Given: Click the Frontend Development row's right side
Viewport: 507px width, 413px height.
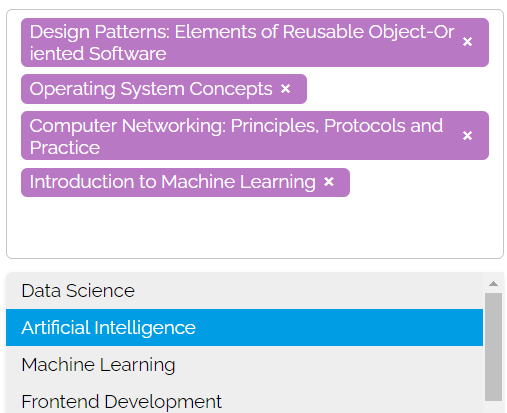Looking at the screenshot, I should (x=367, y=401).
